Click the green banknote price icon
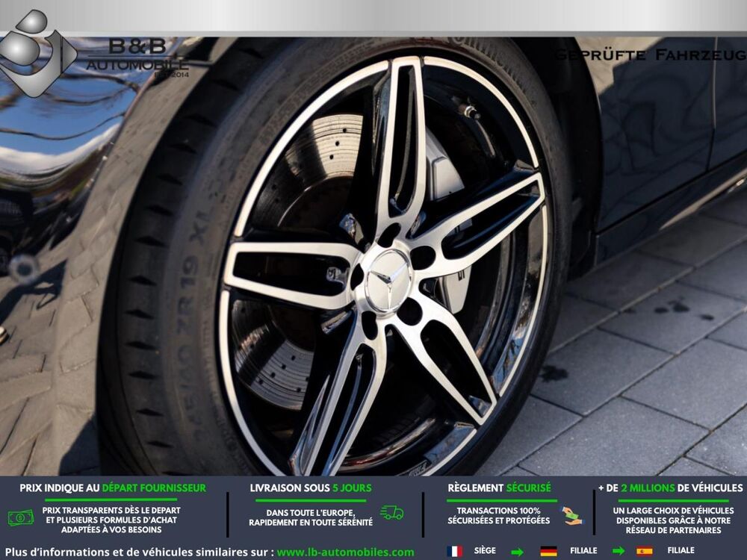Viewport: 747px width, 560px height. [x=21, y=517]
